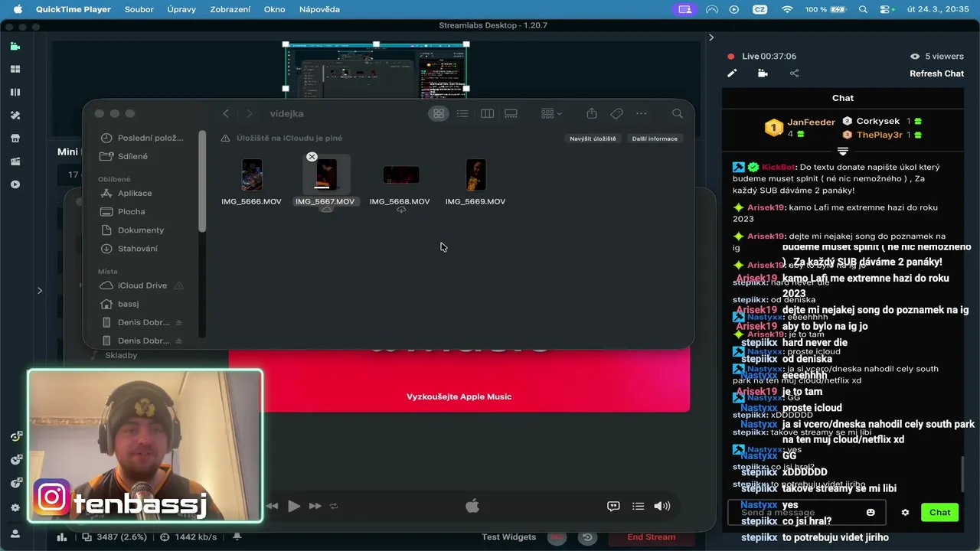Click the End Stream button
Viewport: 980px width, 551px height.
[652, 537]
